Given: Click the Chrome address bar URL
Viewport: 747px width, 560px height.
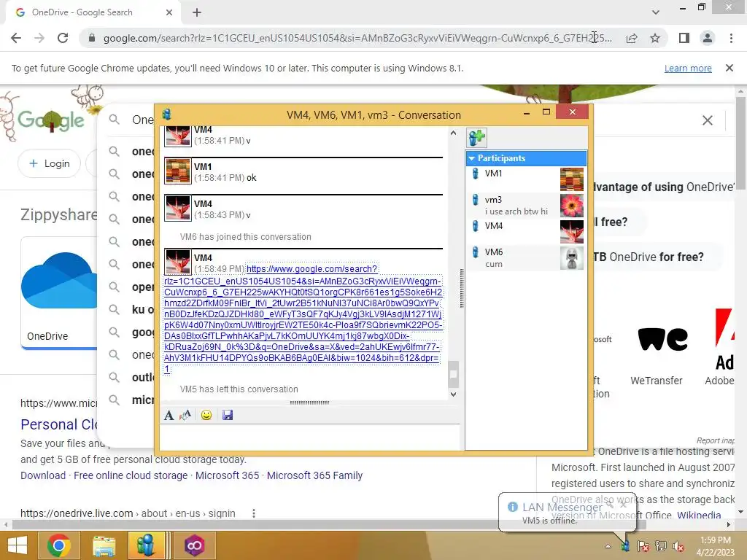Looking at the screenshot, I should tap(357, 38).
